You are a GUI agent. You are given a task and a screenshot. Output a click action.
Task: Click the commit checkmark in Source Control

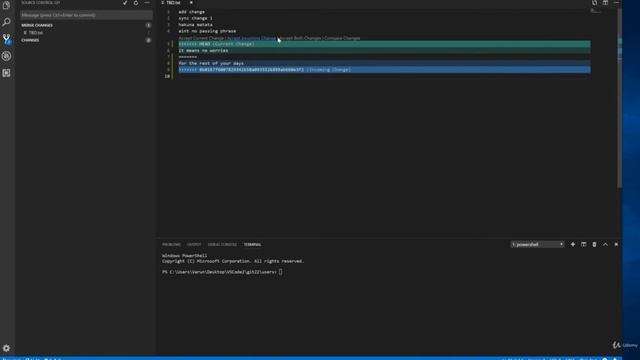click(x=125, y=3)
